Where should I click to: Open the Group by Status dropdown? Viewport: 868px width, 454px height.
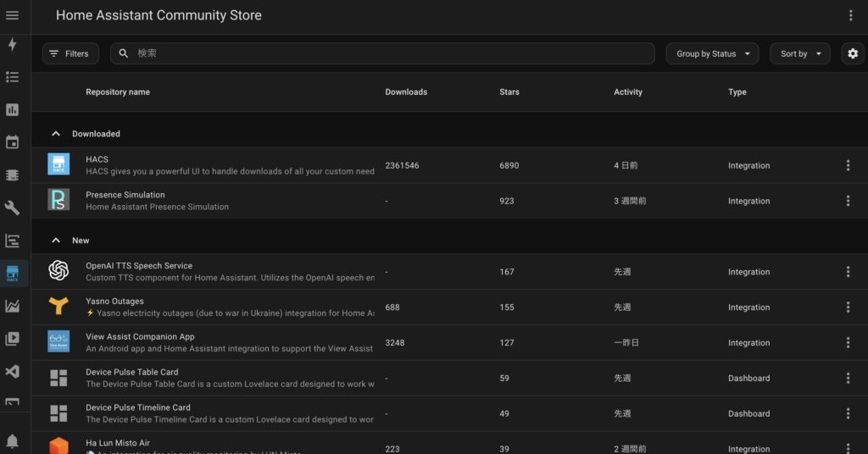click(712, 53)
